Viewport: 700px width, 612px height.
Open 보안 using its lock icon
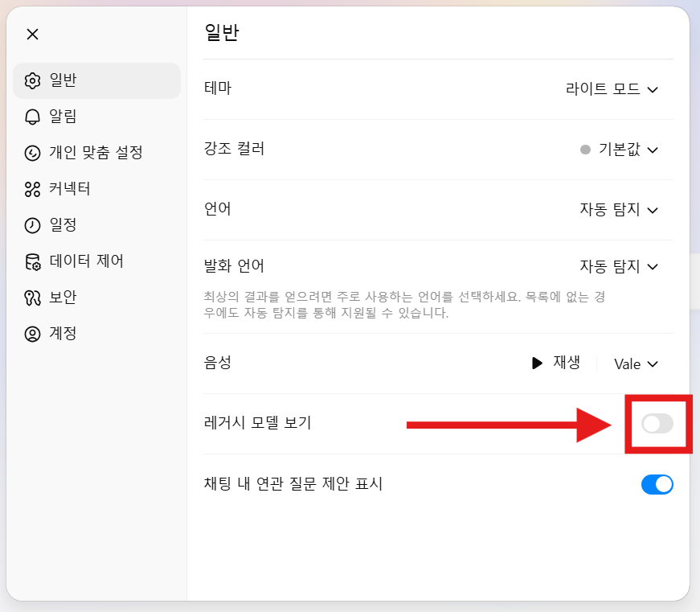tap(33, 297)
